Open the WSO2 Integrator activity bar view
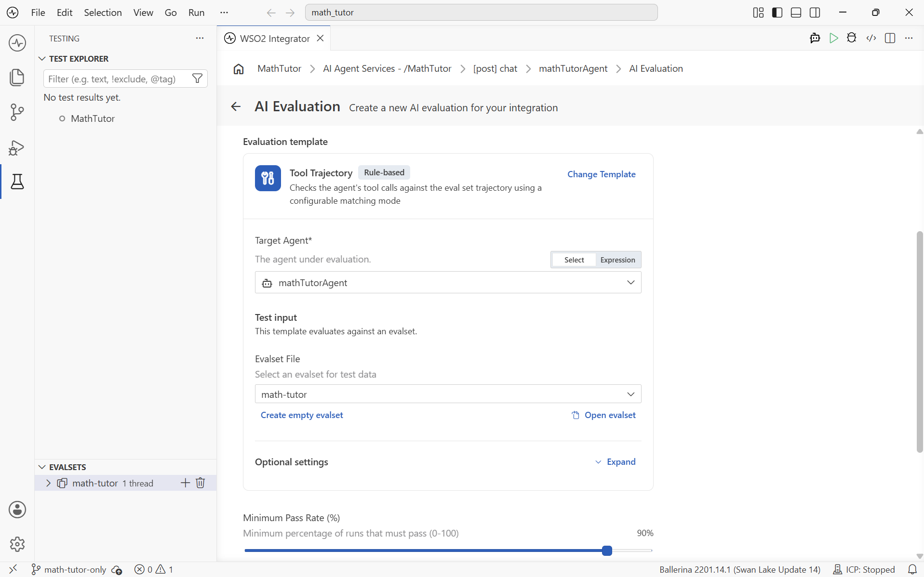This screenshot has height=577, width=924. (17, 43)
